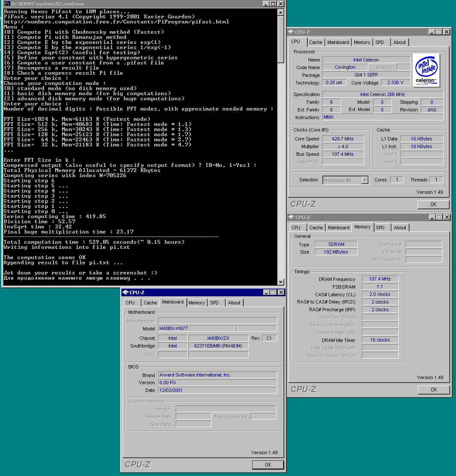Image resolution: width=456 pixels, height=476 pixels.
Task: Switch to CPU tab in Memory window
Action: pyautogui.click(x=296, y=228)
